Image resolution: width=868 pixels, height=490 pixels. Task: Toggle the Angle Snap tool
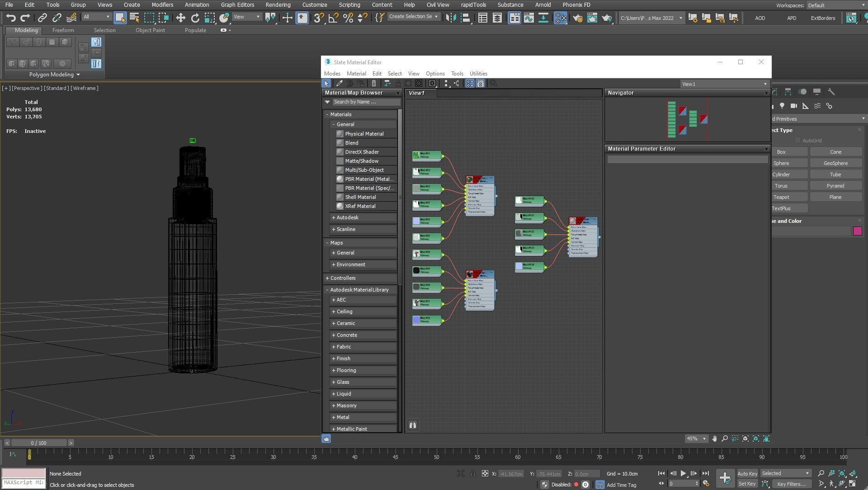pos(333,18)
